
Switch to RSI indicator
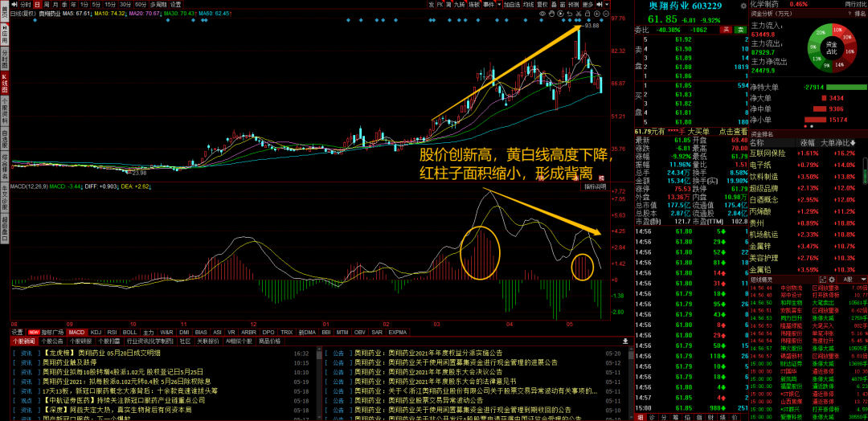tap(113, 332)
